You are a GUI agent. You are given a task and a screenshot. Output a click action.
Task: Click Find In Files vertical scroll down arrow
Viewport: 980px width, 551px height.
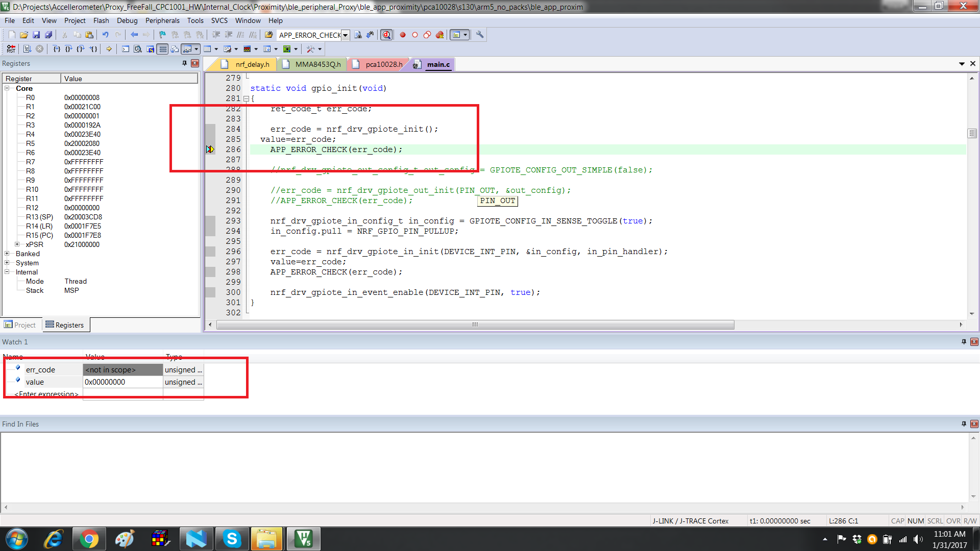[974, 496]
